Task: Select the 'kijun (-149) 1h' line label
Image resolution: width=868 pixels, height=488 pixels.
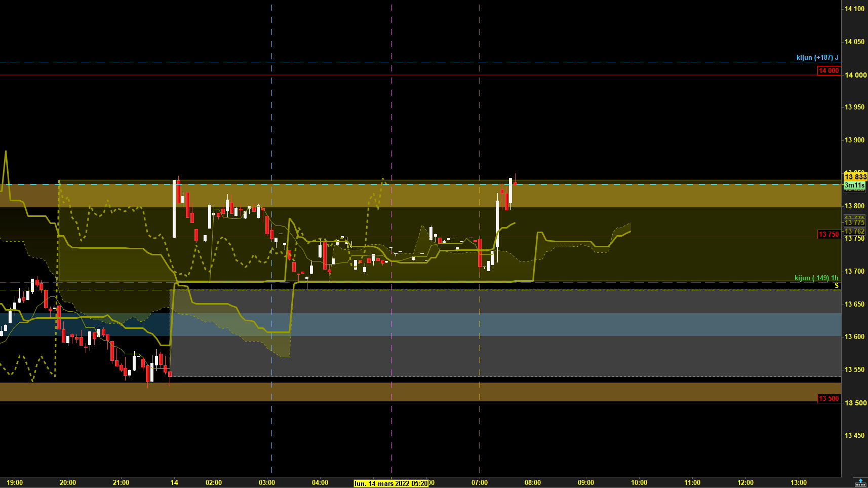Action: (x=816, y=278)
